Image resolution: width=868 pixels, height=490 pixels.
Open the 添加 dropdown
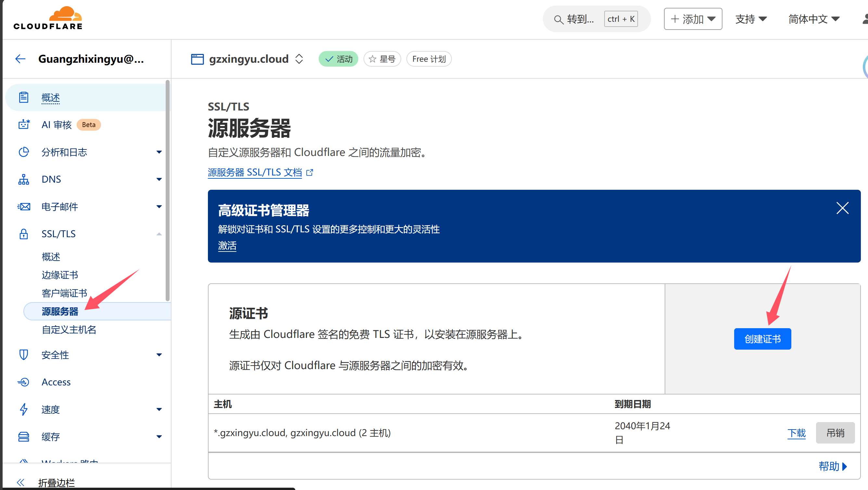(x=693, y=19)
